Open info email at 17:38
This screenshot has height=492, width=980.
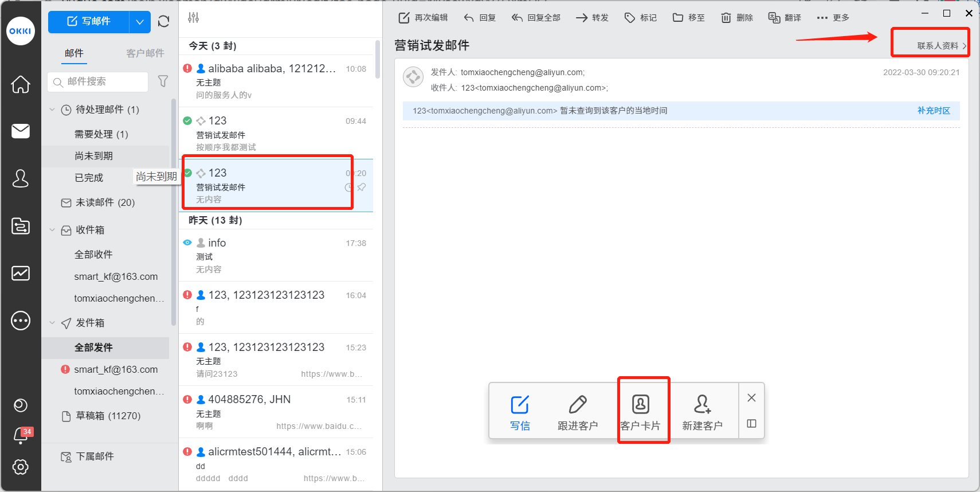[276, 255]
